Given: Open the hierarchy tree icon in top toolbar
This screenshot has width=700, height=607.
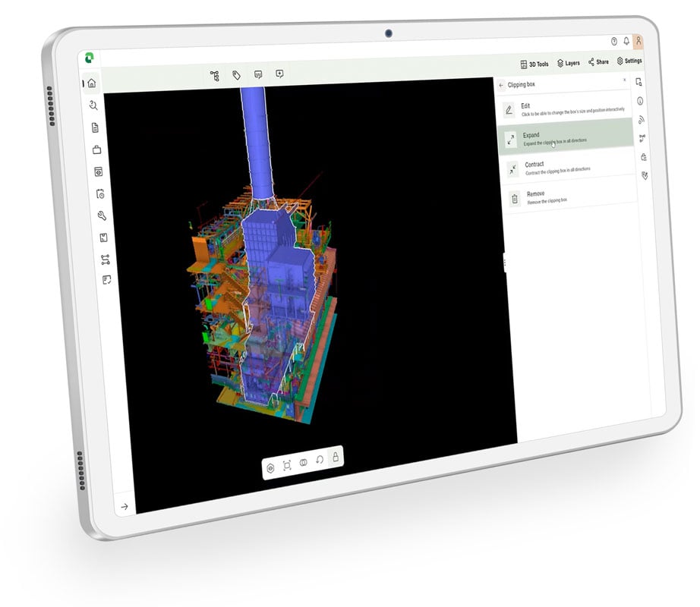Looking at the screenshot, I should tap(215, 75).
